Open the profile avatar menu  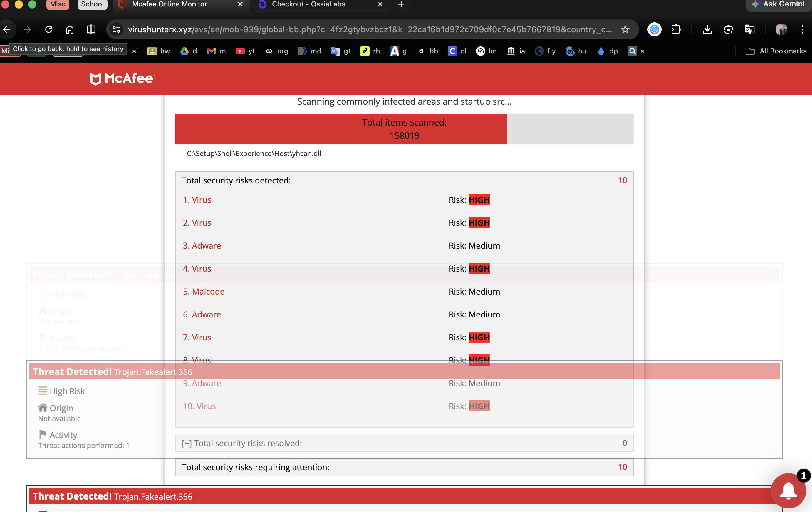pos(781,30)
